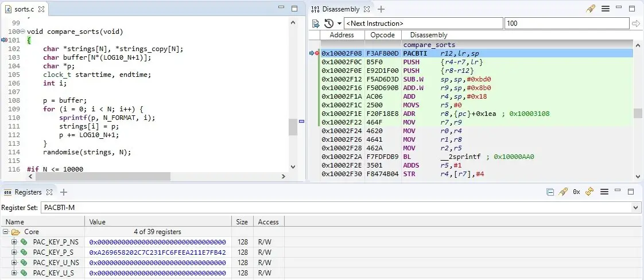
Task: Click the go to current instruction icon in Disassembly
Action: pyautogui.click(x=316, y=24)
